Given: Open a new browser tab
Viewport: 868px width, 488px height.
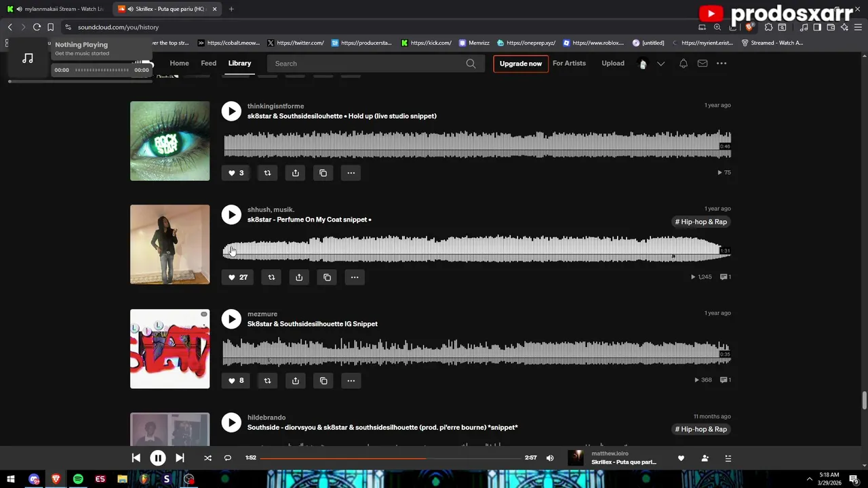Looking at the screenshot, I should (x=231, y=9).
